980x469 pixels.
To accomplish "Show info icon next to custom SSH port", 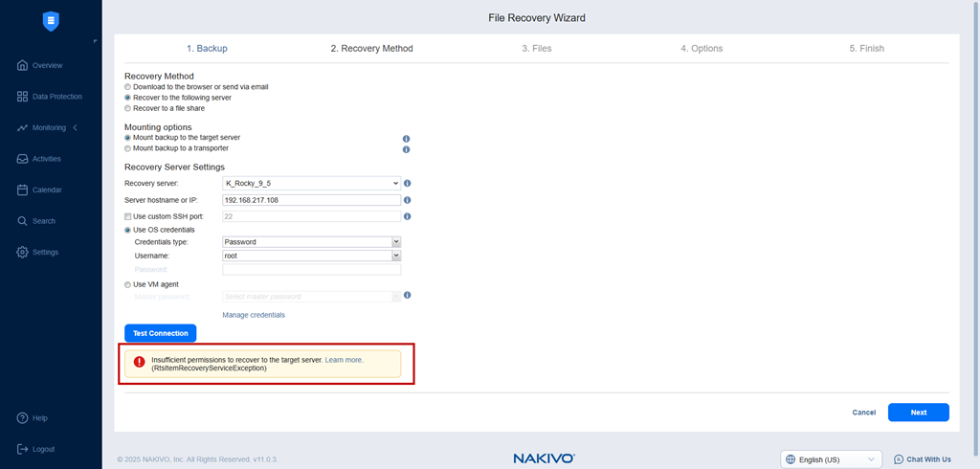I will 407,216.
